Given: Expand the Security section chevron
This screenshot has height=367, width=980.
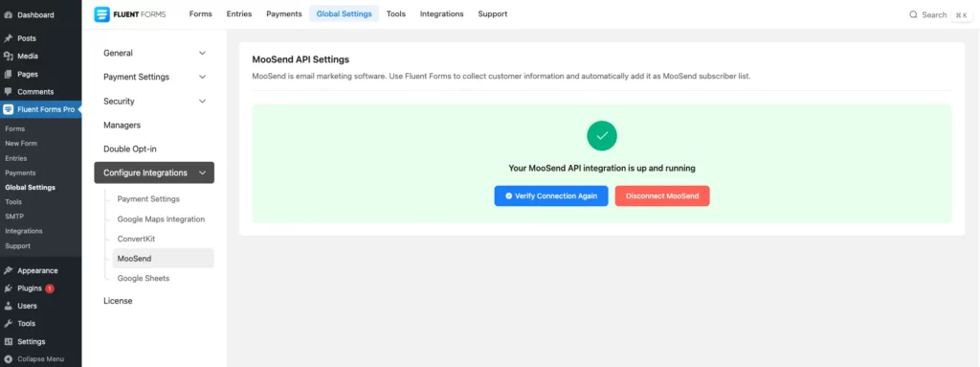Looking at the screenshot, I should tap(202, 101).
